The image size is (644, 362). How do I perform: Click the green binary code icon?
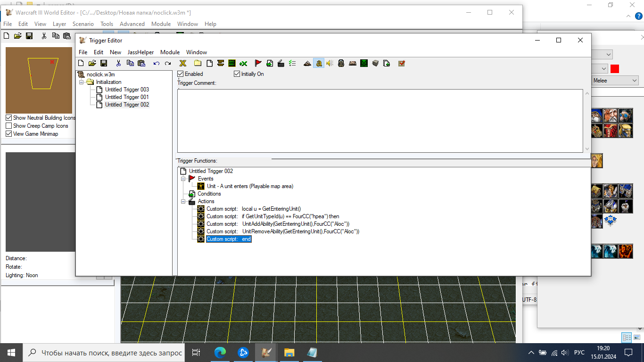point(231,63)
